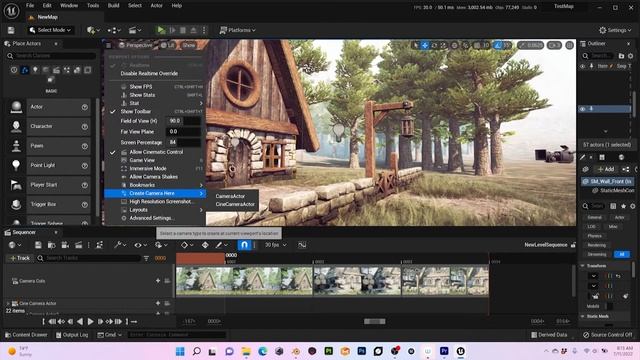
Task: Open the Platforms dropdown
Action: coord(238,30)
